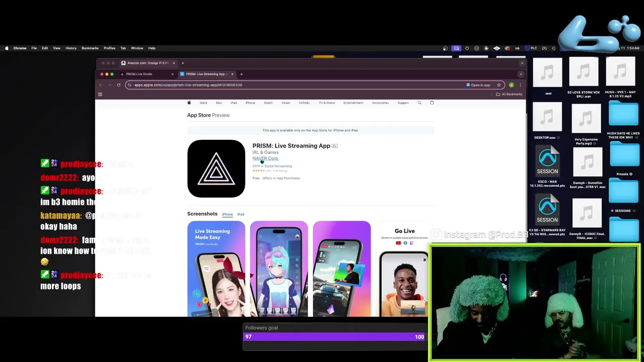Open the Social Networking chart ranking link
Image resolution: width=644 pixels, height=362 pixels.
pyautogui.click(x=272, y=166)
